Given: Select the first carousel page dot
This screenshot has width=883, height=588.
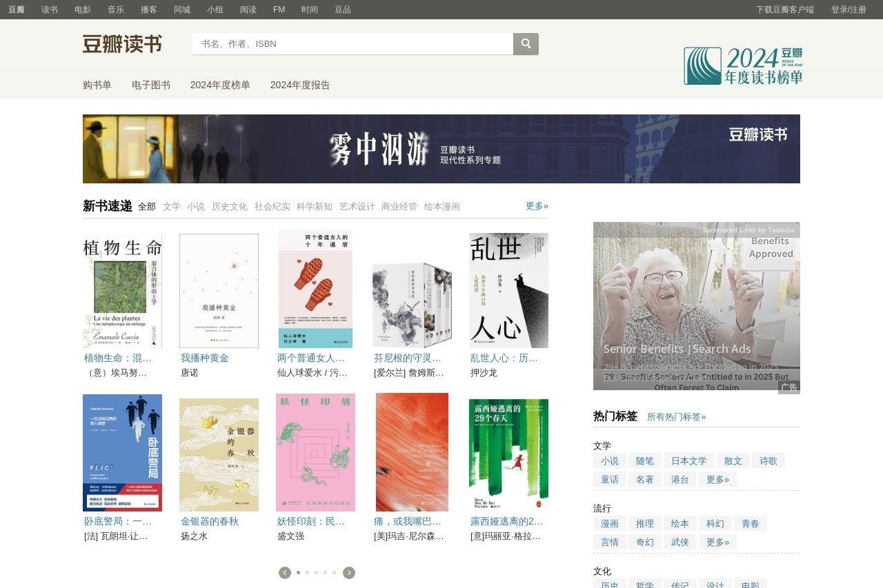Looking at the screenshot, I should (x=299, y=572).
